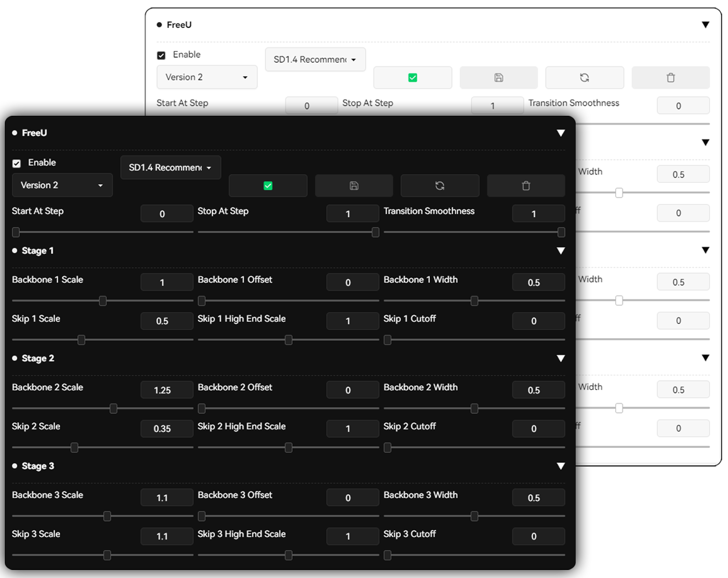The image size is (728, 578).
Task: Click Skip 3 Scale slider handle
Action: [107, 555]
